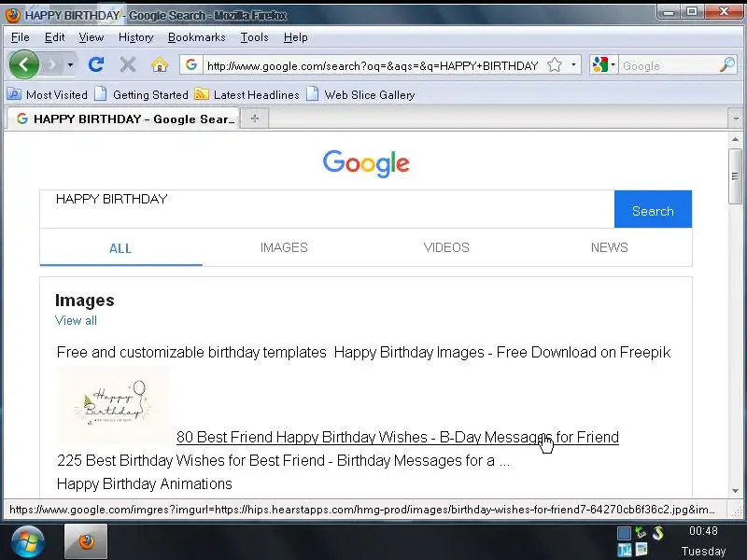747x560 pixels.
Task: Switch to the VIDEOS results tab
Action: pyautogui.click(x=446, y=247)
